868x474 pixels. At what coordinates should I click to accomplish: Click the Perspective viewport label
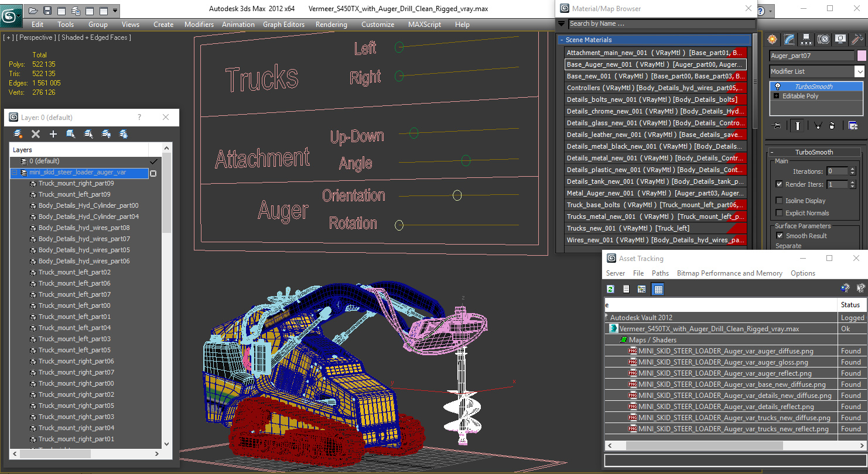point(36,37)
